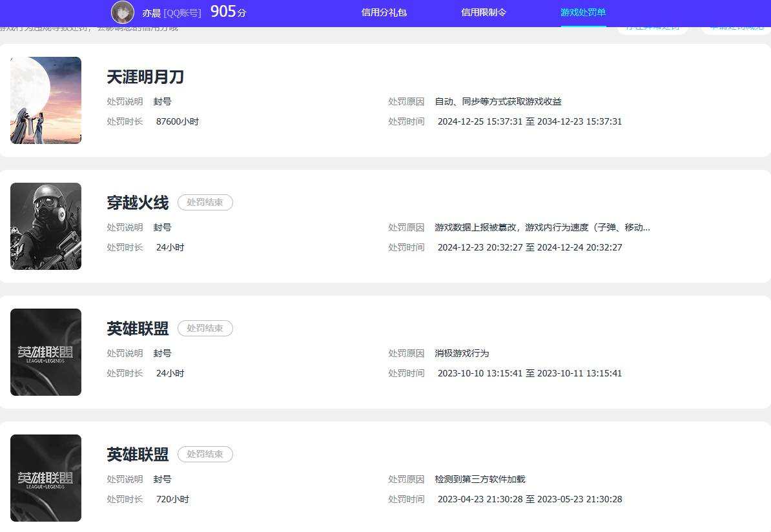
Task: Click 处罚结束 badge in the 消极游戏行为 card
Action: pyautogui.click(x=205, y=329)
